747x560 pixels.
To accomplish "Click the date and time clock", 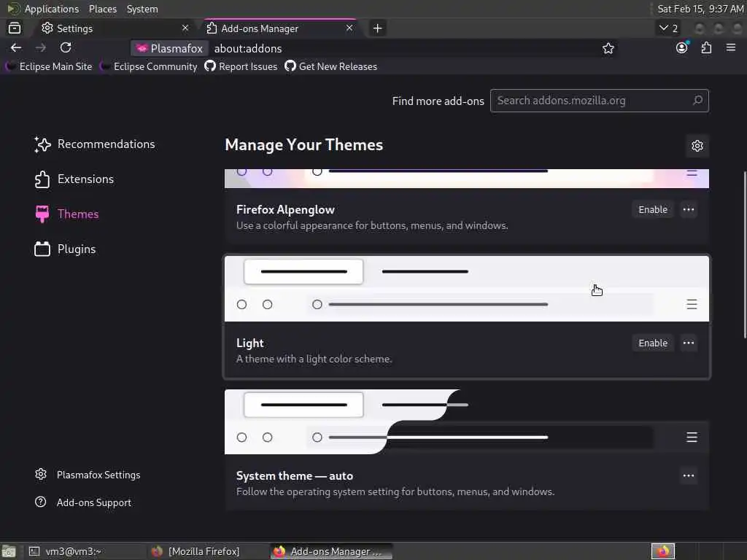I will pyautogui.click(x=700, y=9).
